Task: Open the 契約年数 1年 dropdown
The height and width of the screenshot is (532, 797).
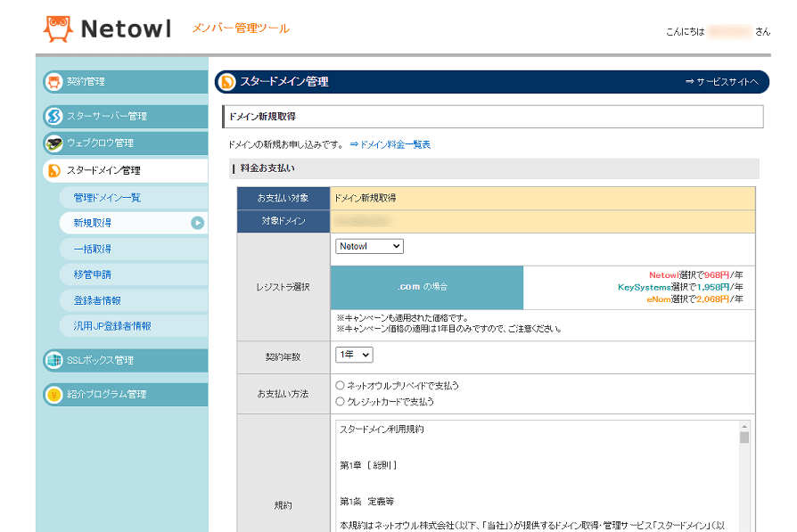Action: click(354, 355)
